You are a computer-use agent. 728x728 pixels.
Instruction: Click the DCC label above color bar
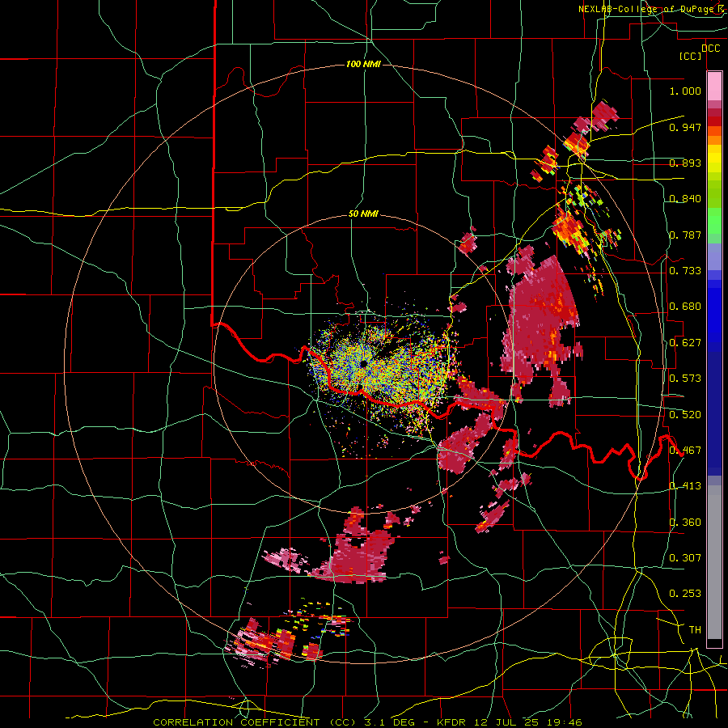710,49
